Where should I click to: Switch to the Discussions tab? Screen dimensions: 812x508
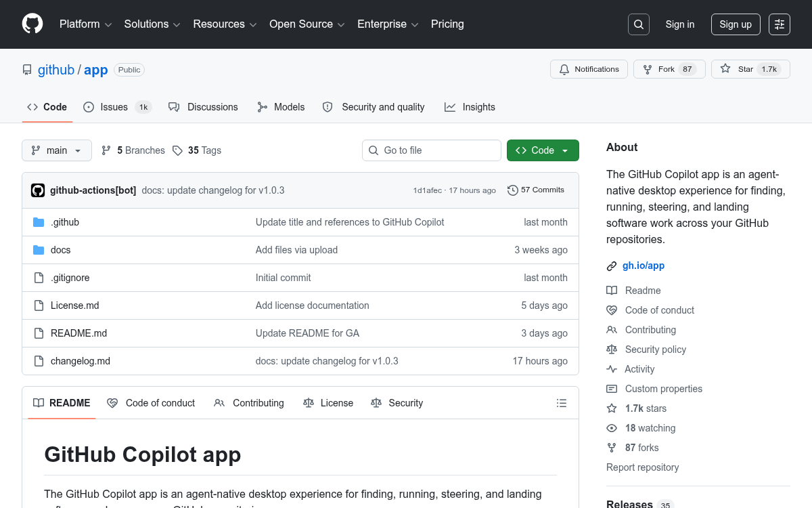(203, 107)
